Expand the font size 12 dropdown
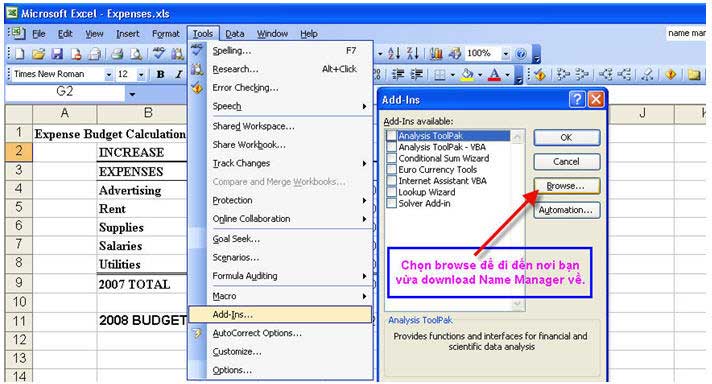 [x=141, y=74]
